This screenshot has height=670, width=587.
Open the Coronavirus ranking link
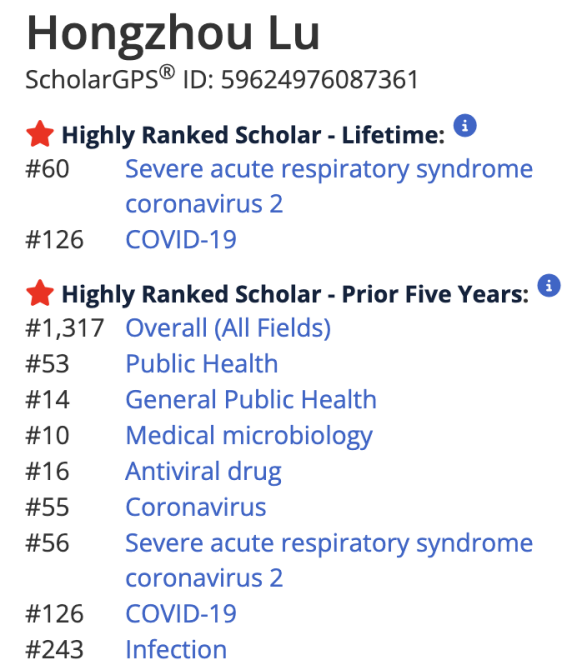(196, 507)
